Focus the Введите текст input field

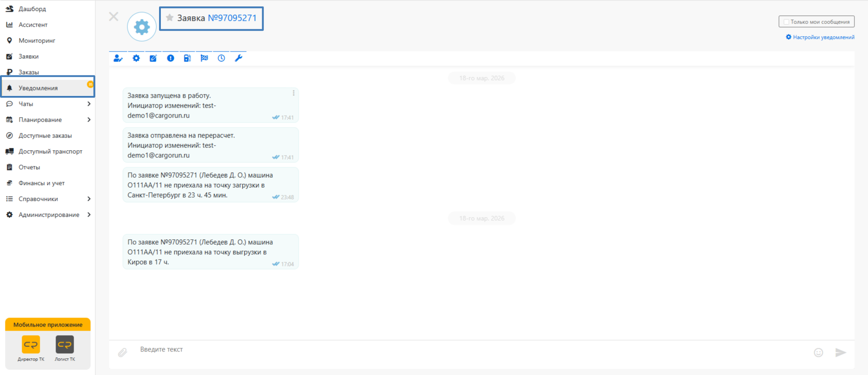472,349
